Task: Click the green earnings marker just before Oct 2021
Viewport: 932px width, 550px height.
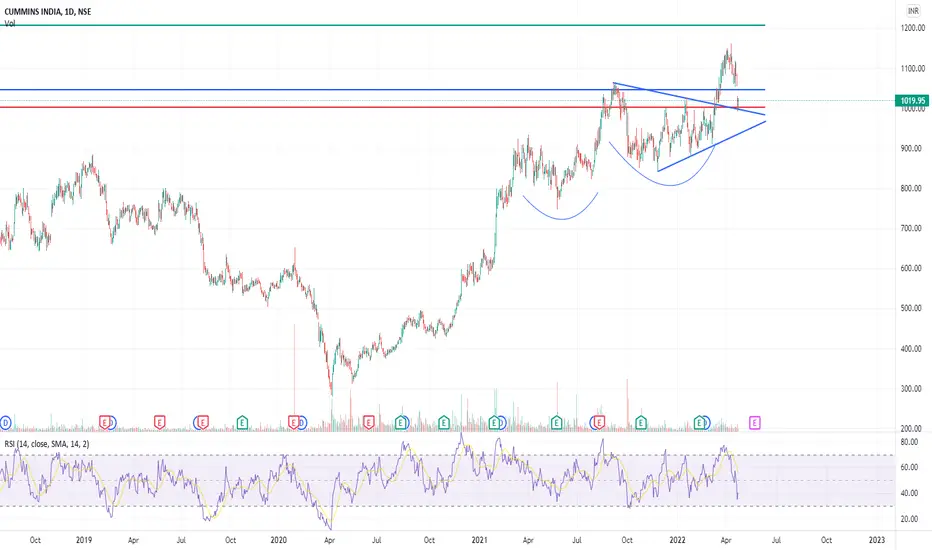Action: pos(641,423)
